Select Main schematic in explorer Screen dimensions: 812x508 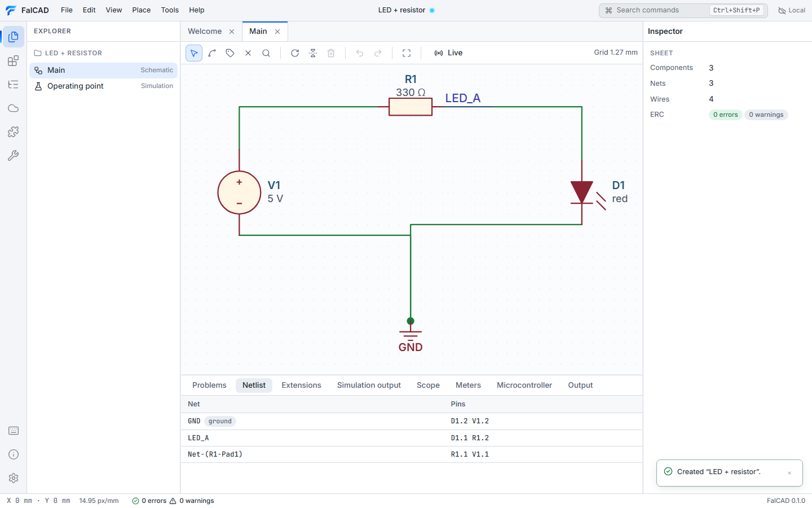point(103,71)
